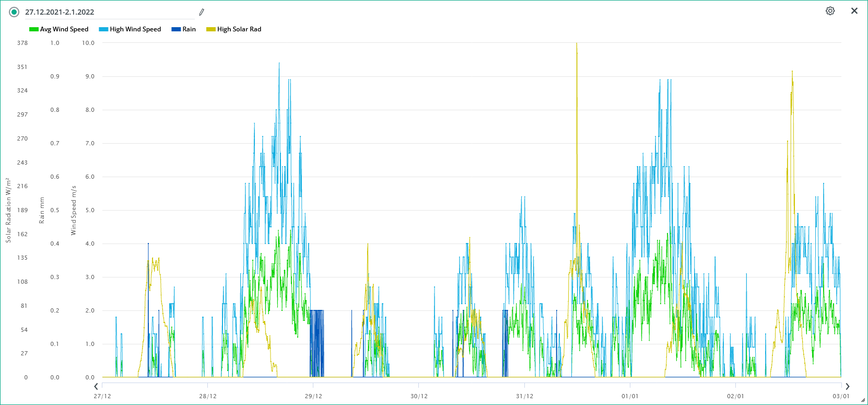Click the green Avg Wind Speed color swatch

34,29
